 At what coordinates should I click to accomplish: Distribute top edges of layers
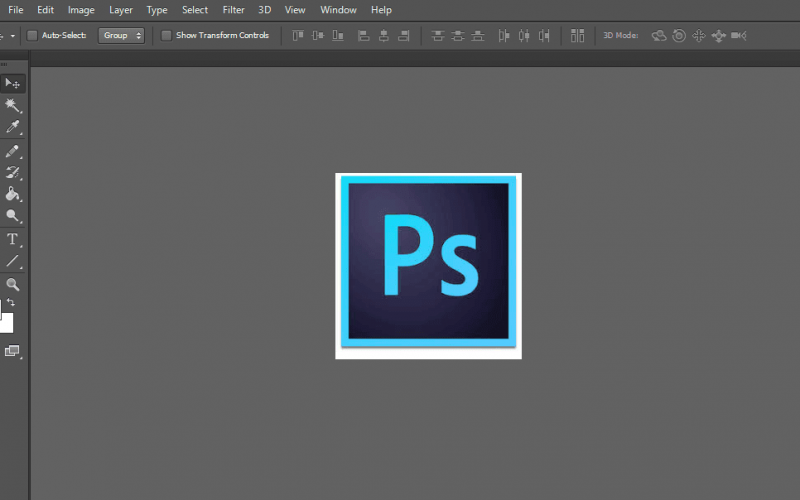point(438,35)
